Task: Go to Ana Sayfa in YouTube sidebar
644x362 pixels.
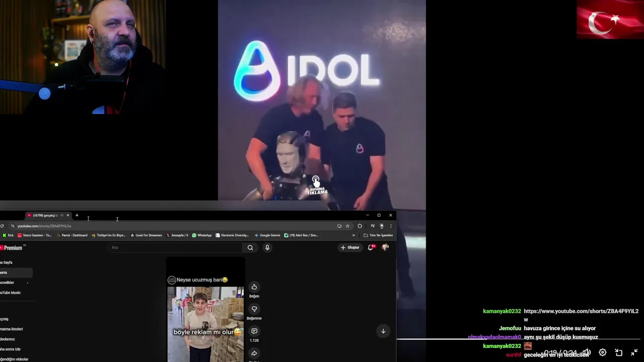Action: [15, 262]
